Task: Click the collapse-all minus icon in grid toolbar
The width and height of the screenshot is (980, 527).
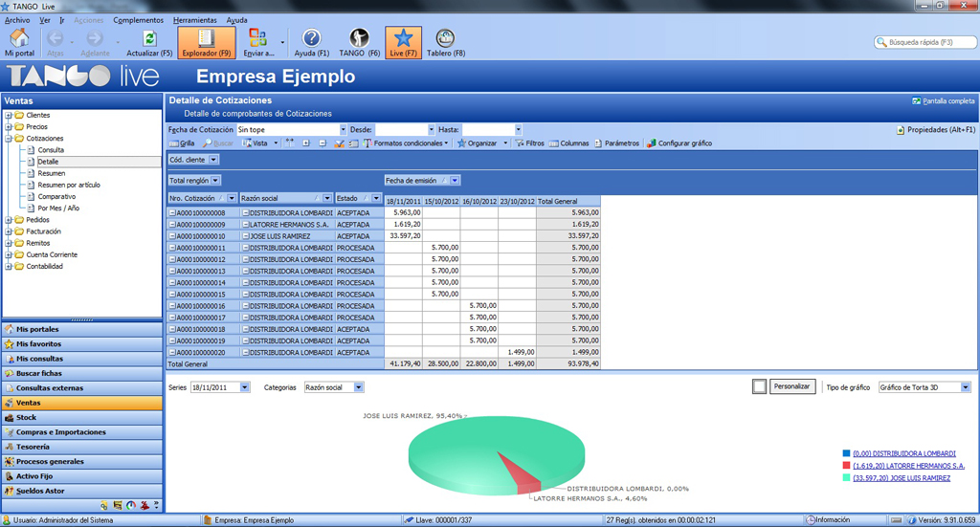Action: pyautogui.click(x=323, y=143)
